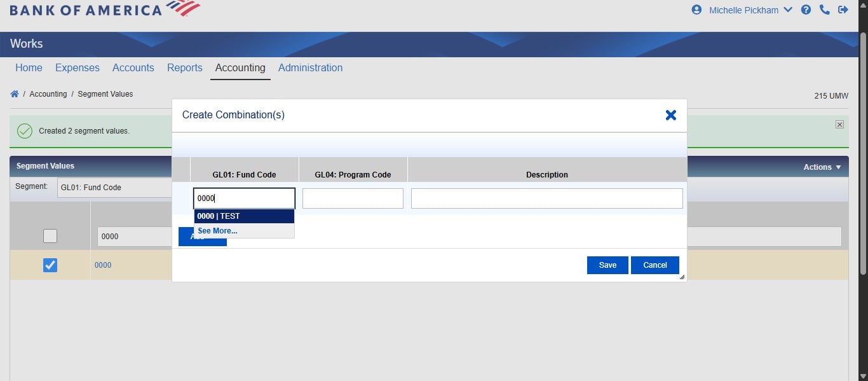868x381 pixels.
Task: Open the help question mark icon
Action: 806,10
